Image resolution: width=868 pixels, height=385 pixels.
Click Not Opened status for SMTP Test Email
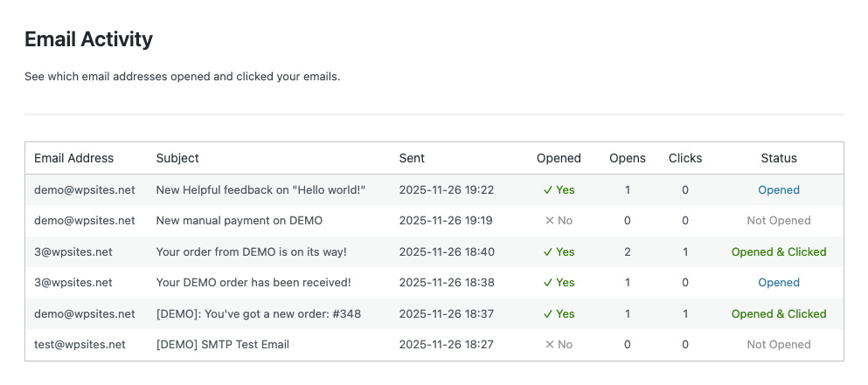coord(779,345)
